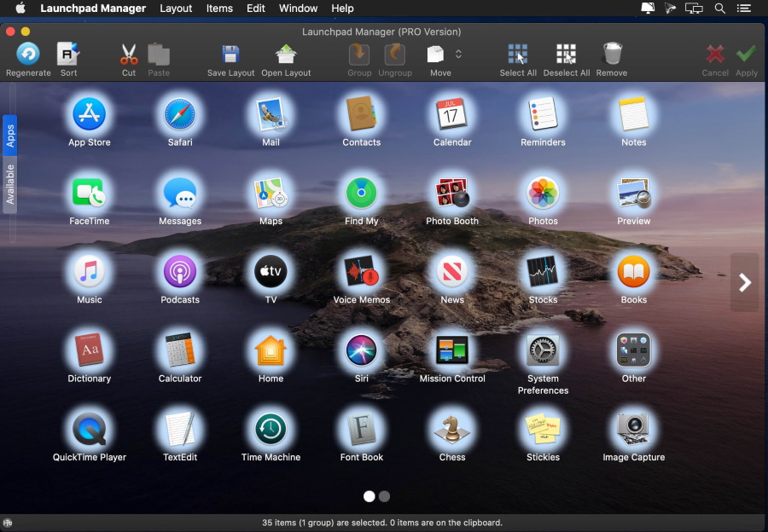
Task: Click the Reminders app icon
Action: point(543,114)
